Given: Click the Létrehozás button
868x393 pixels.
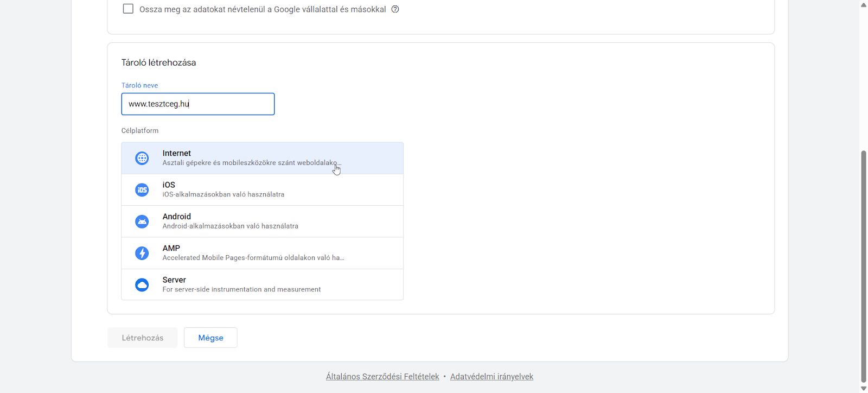Looking at the screenshot, I should (x=143, y=338).
